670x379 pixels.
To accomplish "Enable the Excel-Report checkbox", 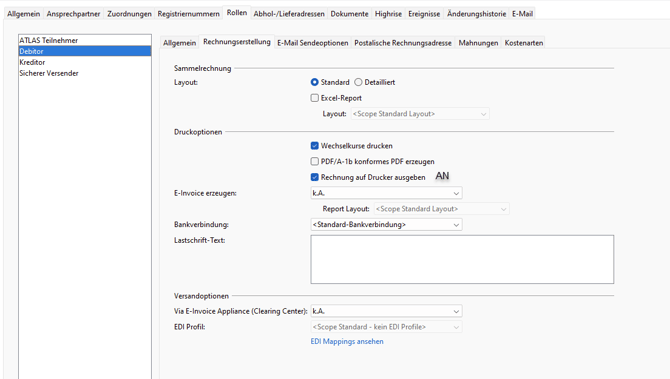I will tap(314, 98).
